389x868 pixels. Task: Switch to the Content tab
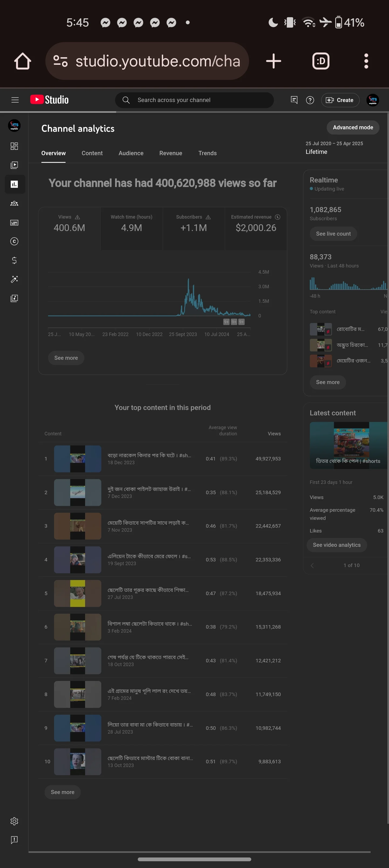click(x=92, y=153)
